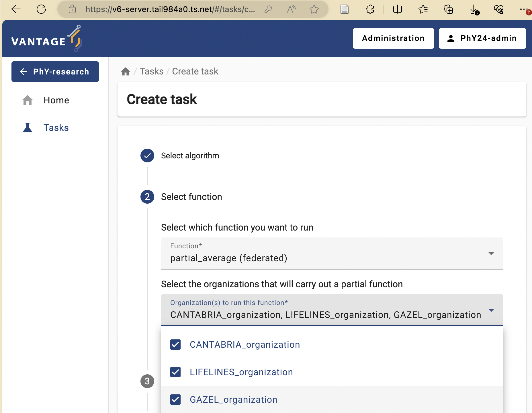Click the partial_average (federated) function field
532x413 pixels.
tap(332, 253)
